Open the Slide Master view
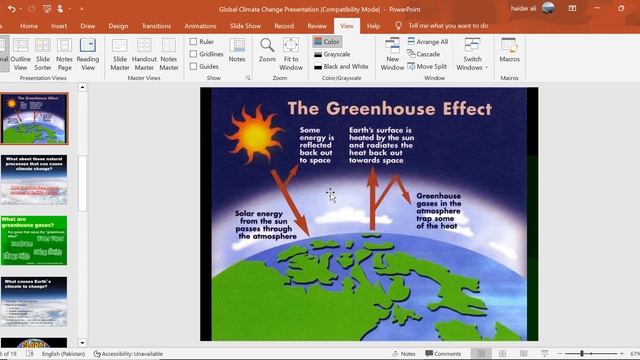The width and height of the screenshot is (640, 360). 120,54
